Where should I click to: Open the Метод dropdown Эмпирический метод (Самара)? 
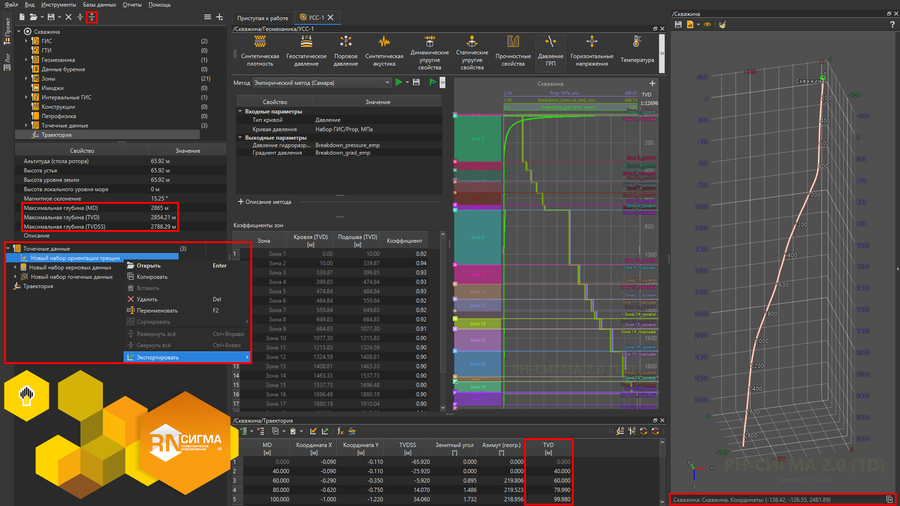(320, 83)
